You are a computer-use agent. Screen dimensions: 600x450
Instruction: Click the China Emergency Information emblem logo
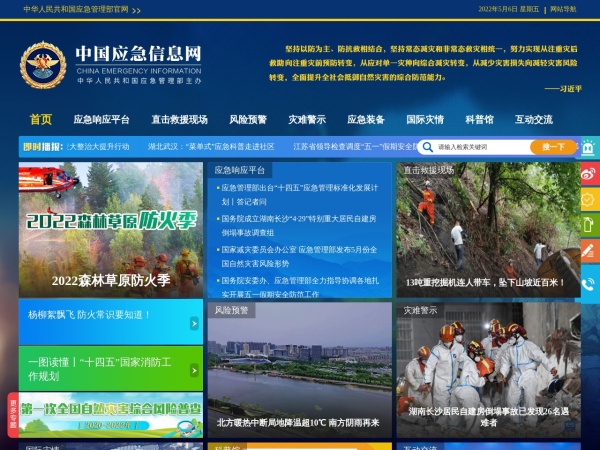[x=43, y=65]
